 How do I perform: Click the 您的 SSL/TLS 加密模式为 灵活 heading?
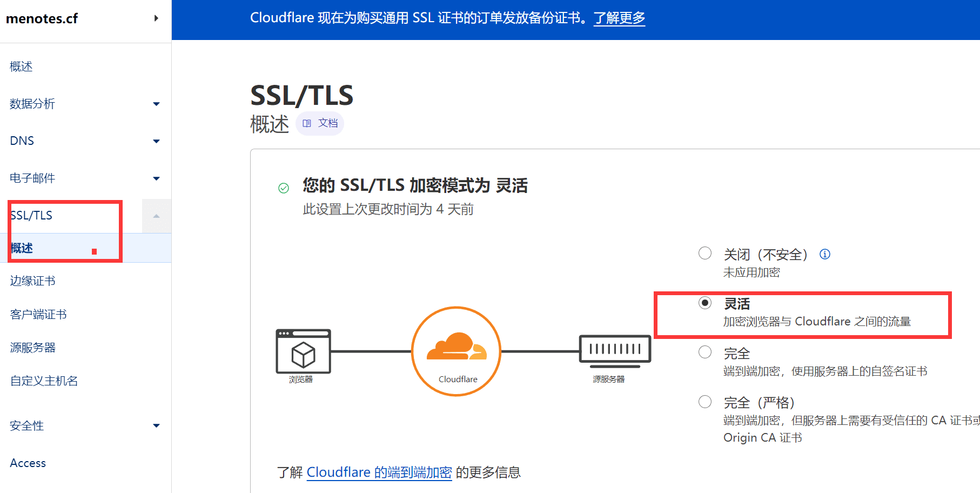tap(415, 185)
